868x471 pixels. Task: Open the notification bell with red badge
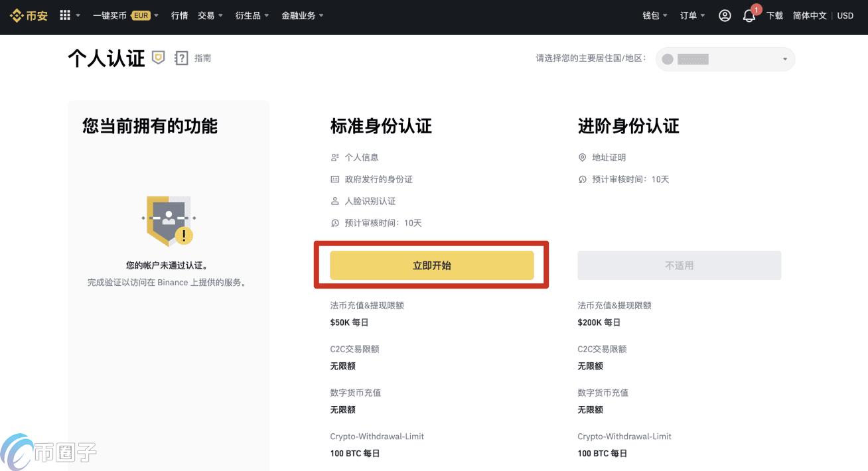click(749, 16)
